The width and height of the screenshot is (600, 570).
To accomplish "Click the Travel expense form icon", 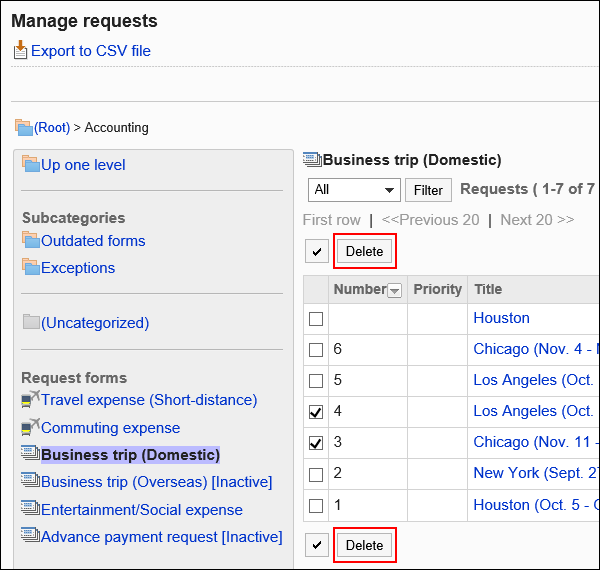I will pos(30,399).
